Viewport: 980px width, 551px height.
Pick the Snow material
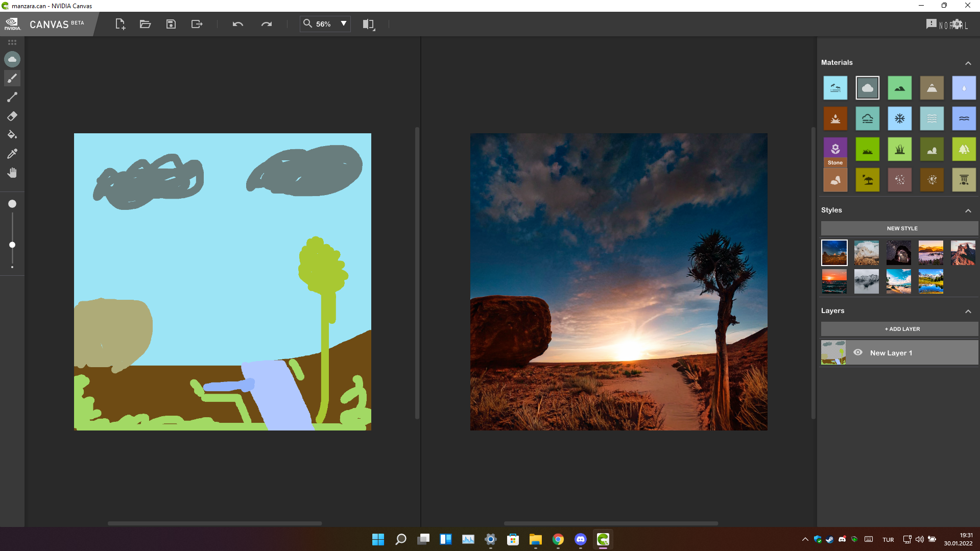click(900, 118)
